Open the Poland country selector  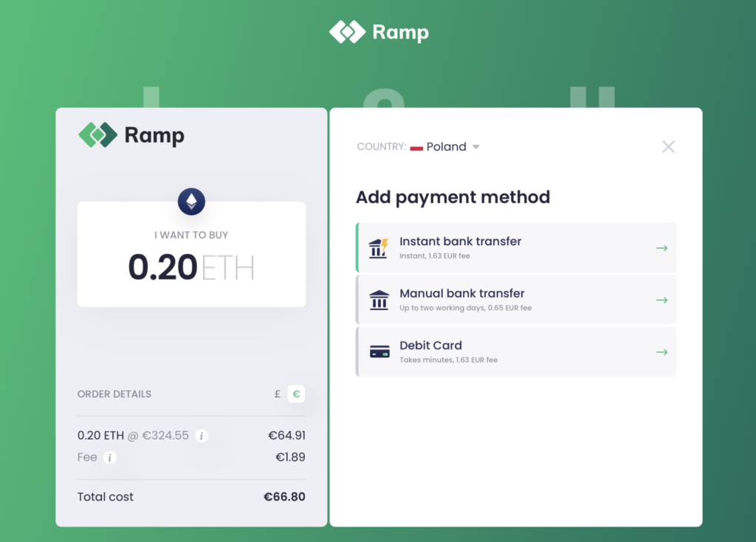(444, 147)
